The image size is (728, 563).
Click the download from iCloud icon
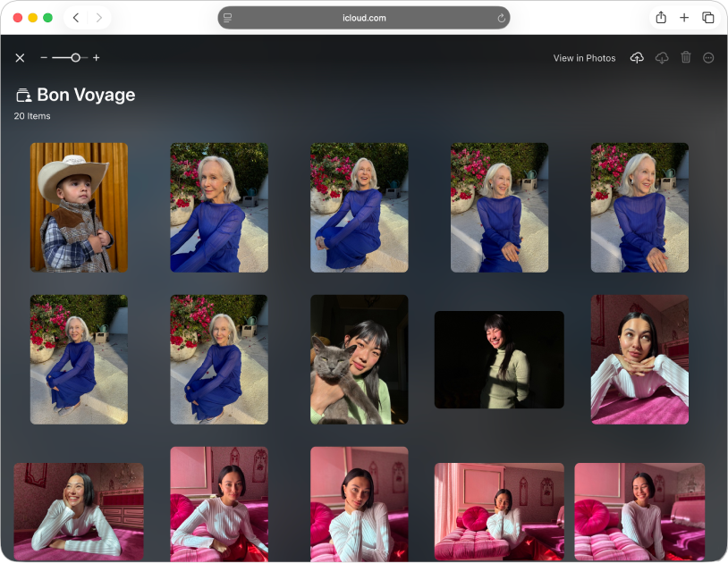point(662,58)
